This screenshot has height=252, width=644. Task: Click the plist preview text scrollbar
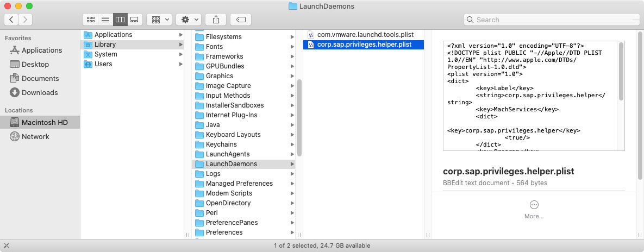(x=621, y=71)
